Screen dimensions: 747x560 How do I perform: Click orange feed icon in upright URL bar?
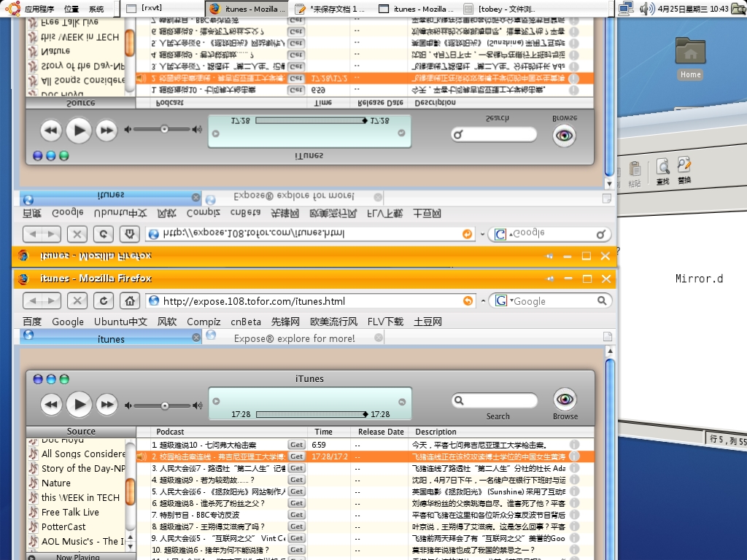click(x=468, y=300)
